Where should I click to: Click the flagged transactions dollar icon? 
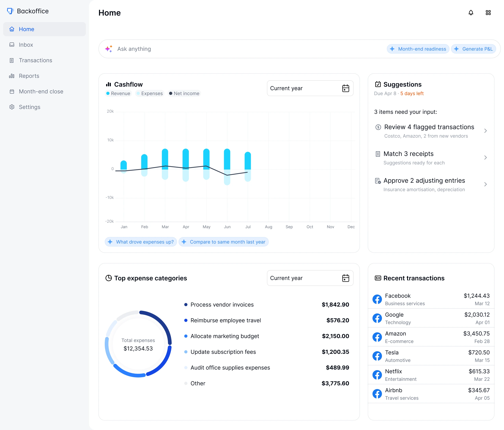tap(378, 127)
